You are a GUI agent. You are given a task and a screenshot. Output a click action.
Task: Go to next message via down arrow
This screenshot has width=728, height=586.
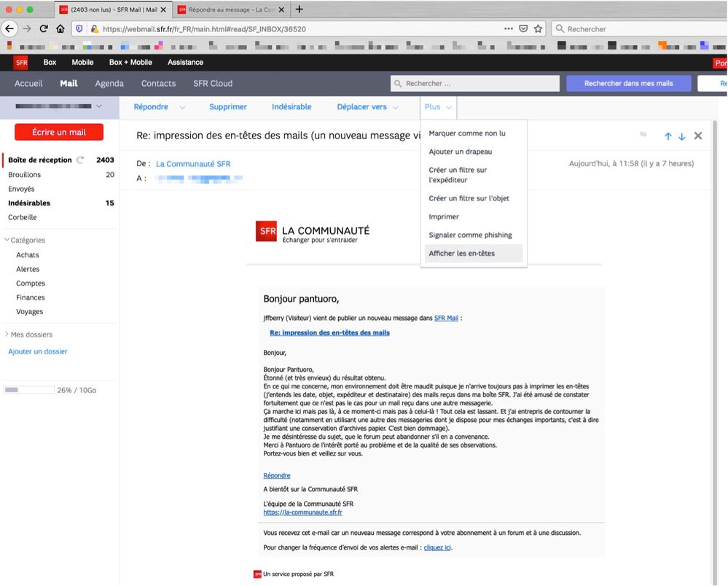683,136
